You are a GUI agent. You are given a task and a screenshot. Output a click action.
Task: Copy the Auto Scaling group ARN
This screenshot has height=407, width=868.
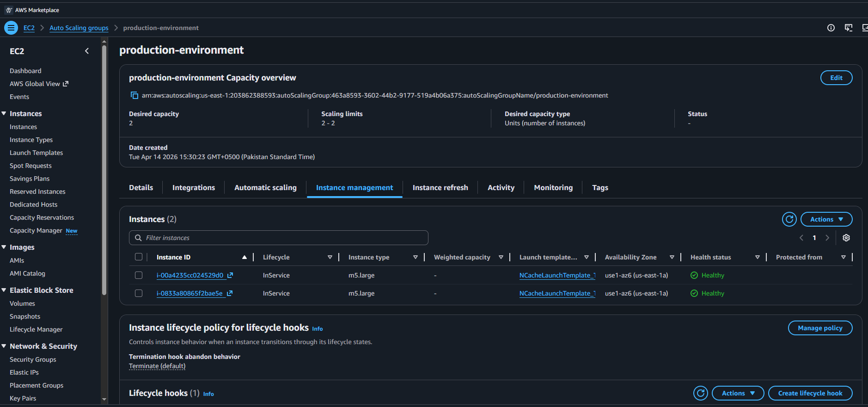[x=134, y=95]
